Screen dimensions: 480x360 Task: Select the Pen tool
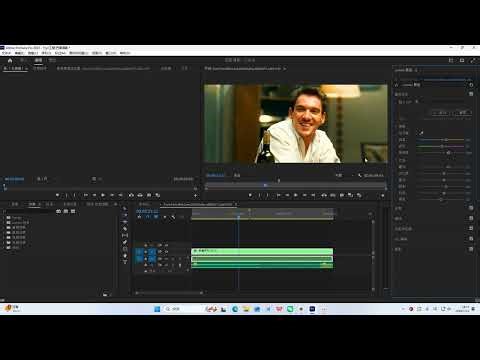point(125,242)
